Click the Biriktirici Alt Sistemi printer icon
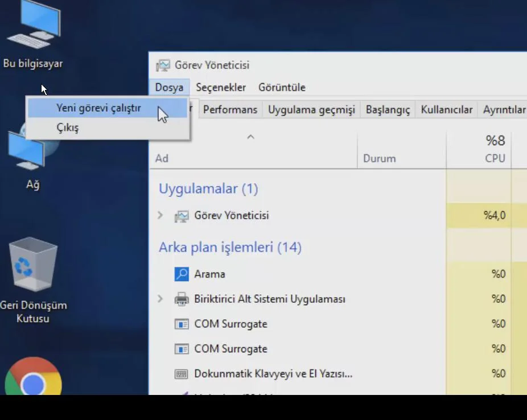The height and width of the screenshot is (420, 527). click(182, 299)
